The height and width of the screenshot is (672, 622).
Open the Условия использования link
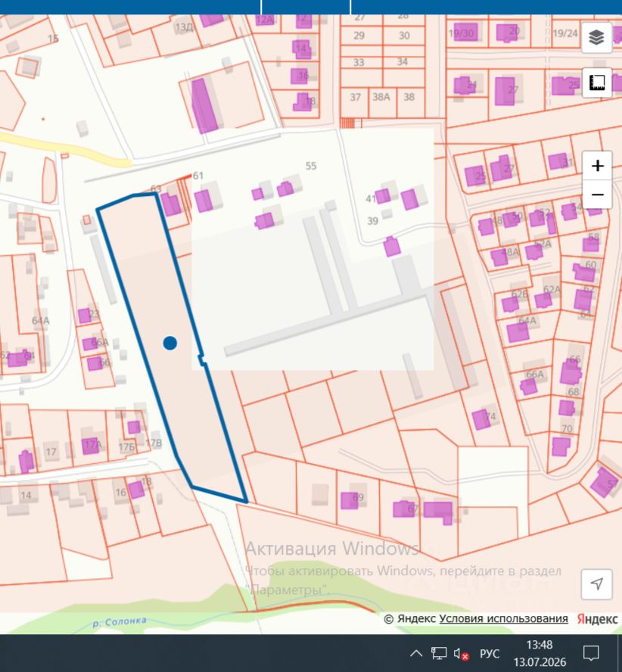(504, 618)
